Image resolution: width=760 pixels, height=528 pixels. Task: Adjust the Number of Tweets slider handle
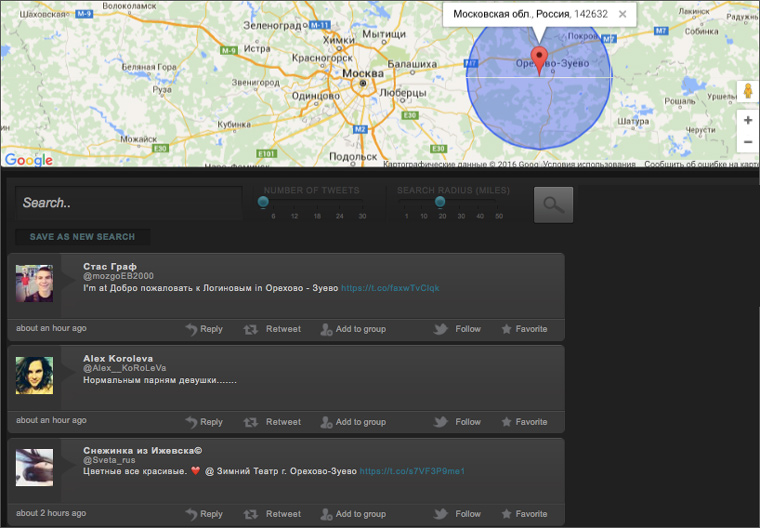point(263,202)
